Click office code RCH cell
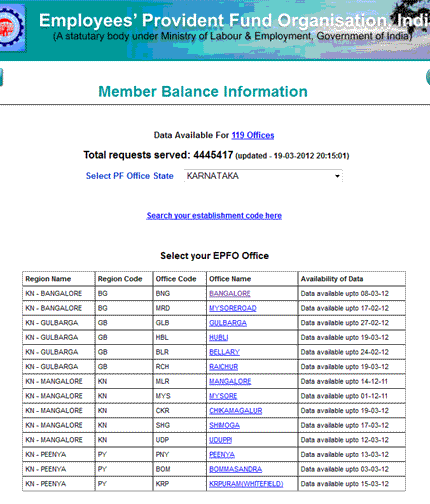 pos(180,367)
